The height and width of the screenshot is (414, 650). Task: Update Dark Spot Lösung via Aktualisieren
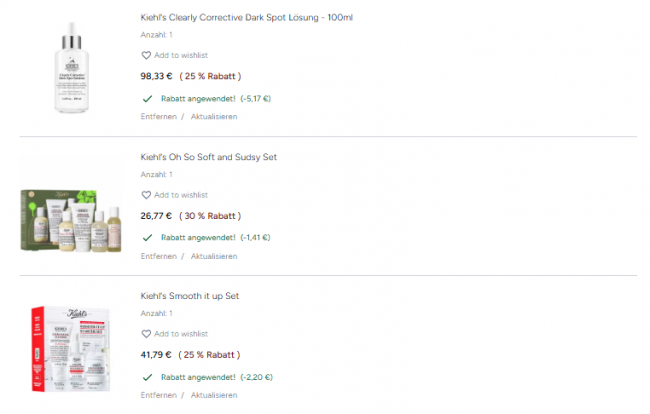click(214, 117)
